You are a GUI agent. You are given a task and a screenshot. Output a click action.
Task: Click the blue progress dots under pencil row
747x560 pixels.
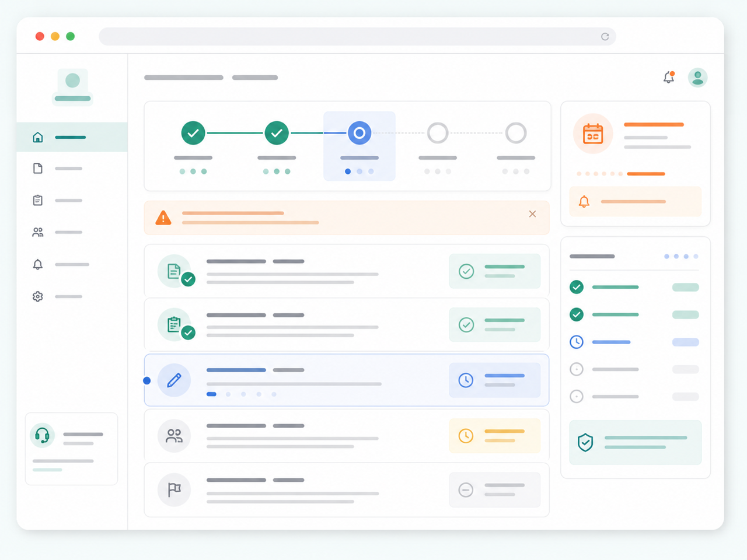pyautogui.click(x=242, y=394)
